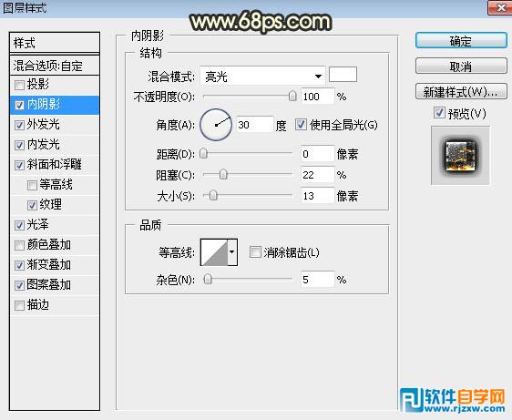The height and width of the screenshot is (420, 512).
Task: Click the angle dial control
Action: tap(216, 125)
